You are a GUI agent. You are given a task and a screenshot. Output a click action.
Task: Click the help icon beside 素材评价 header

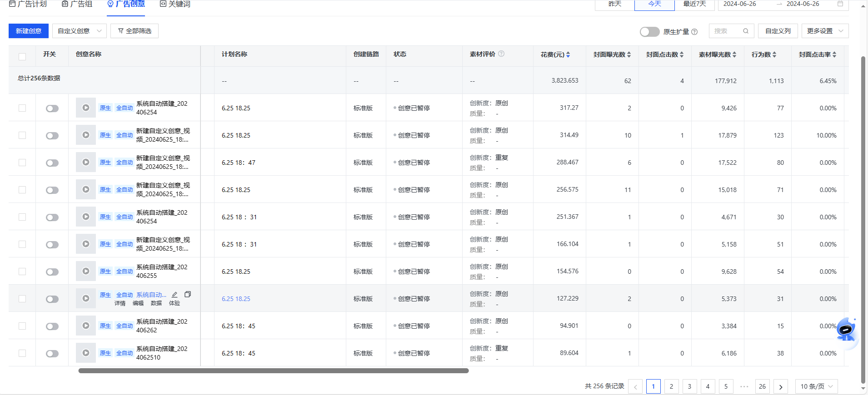coord(501,54)
